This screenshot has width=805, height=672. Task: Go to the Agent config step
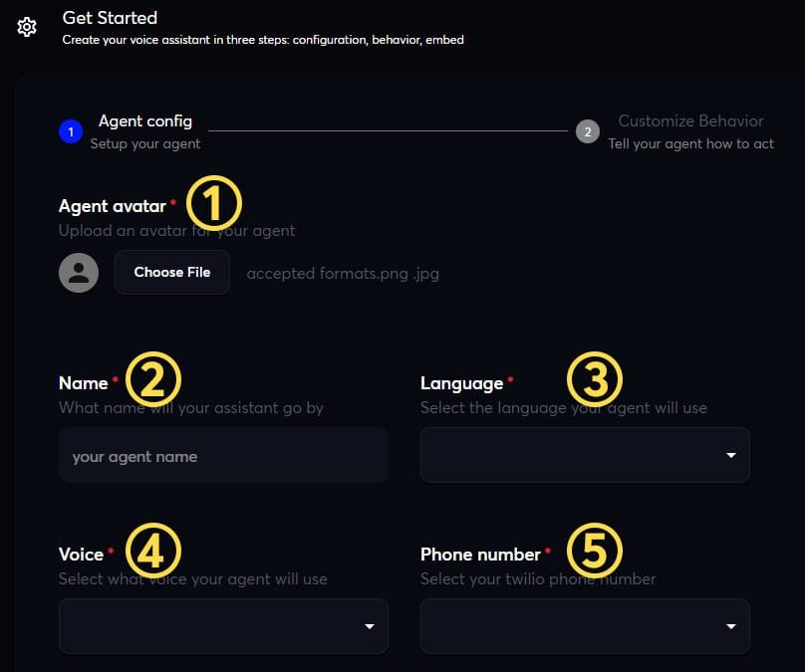click(144, 120)
